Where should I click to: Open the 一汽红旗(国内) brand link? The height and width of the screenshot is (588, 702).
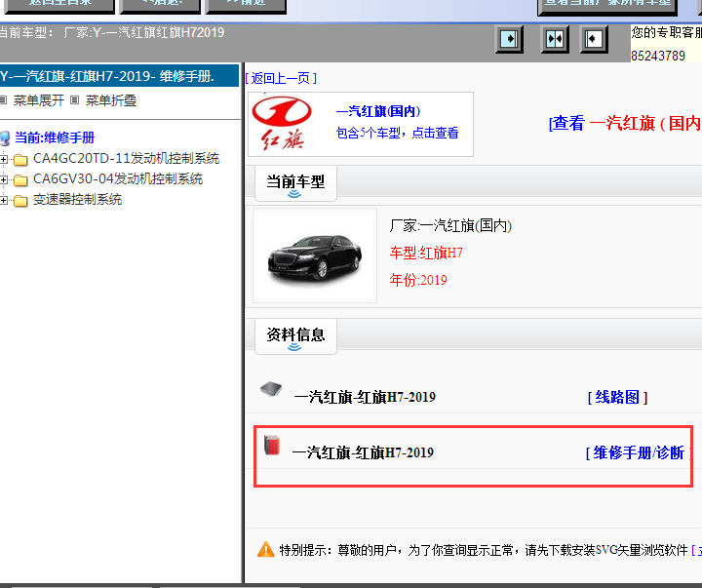[x=378, y=111]
